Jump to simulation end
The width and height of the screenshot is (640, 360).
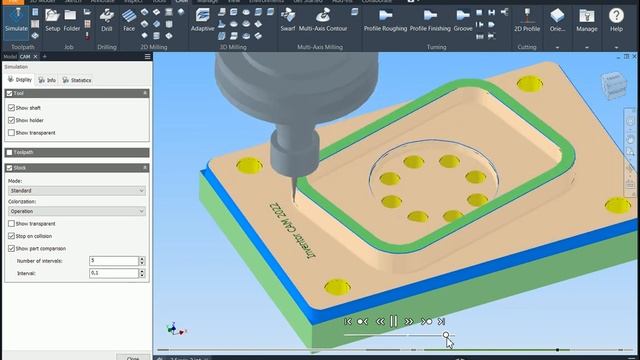[441, 322]
